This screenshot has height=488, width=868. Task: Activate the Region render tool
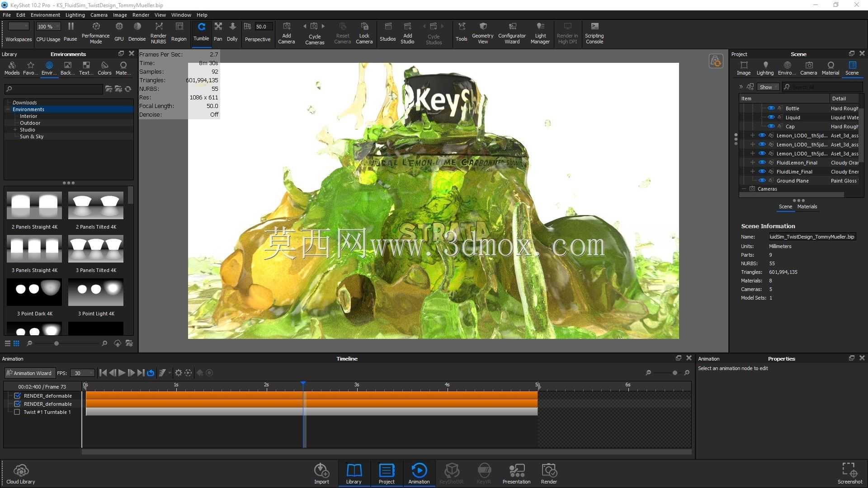point(179,32)
